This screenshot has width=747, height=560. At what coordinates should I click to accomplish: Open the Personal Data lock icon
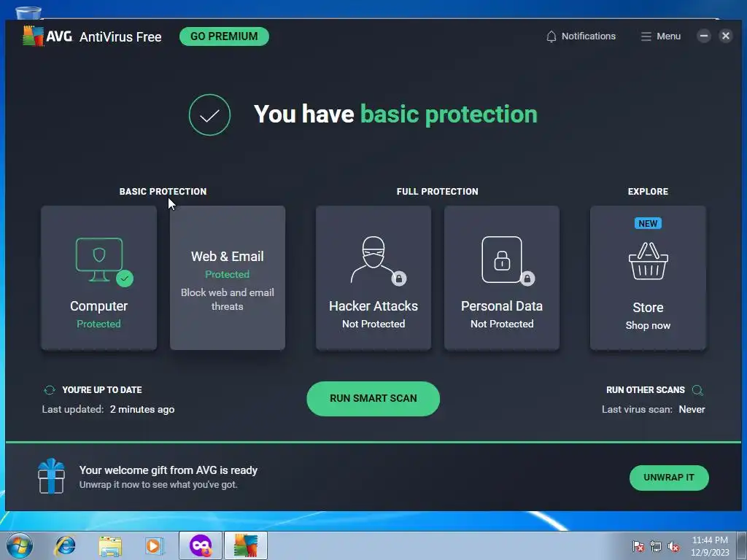click(x=502, y=260)
